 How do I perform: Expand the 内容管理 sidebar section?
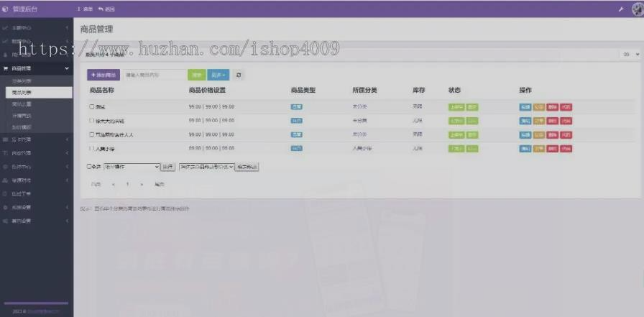(x=37, y=153)
